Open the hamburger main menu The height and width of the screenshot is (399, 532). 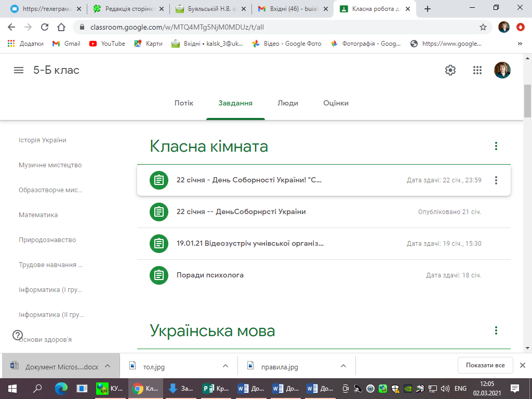click(19, 70)
